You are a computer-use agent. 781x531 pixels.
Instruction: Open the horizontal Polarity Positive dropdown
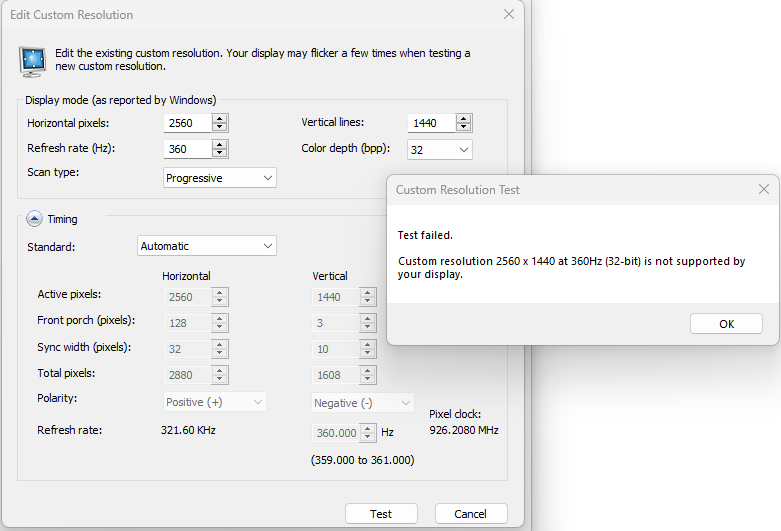(x=215, y=402)
